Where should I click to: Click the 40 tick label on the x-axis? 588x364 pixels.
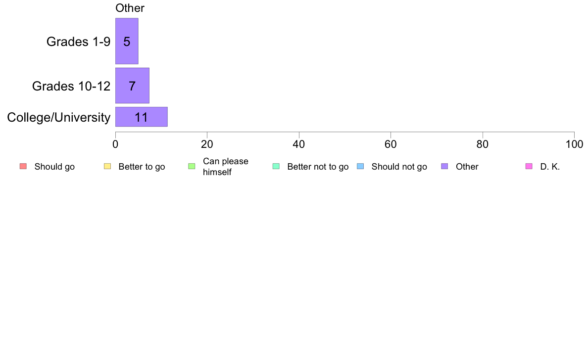[x=299, y=144]
